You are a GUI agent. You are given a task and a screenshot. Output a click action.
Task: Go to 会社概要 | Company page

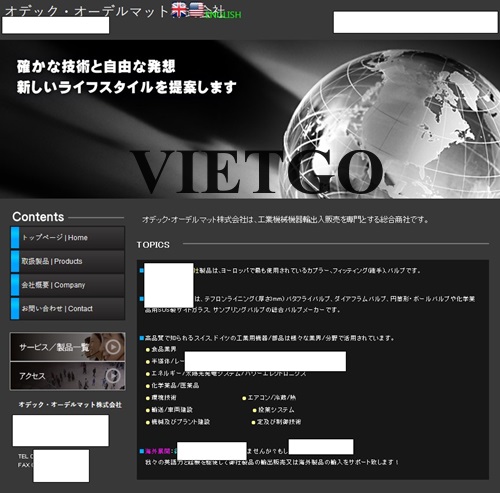point(68,285)
